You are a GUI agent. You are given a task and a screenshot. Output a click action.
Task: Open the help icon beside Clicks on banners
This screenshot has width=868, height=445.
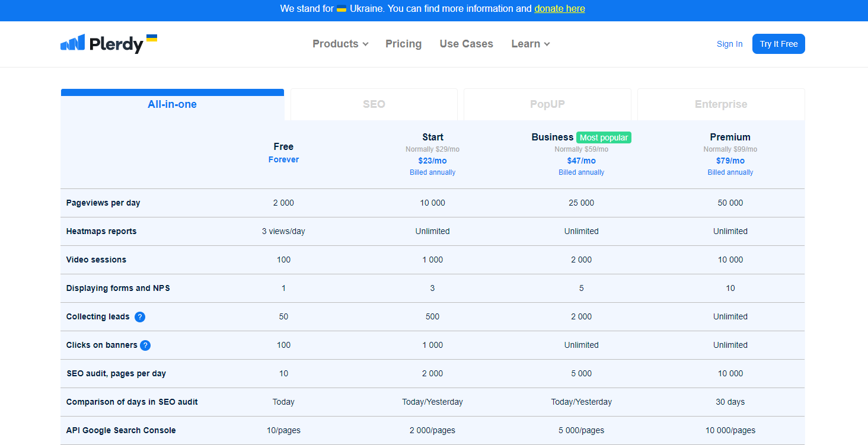coord(145,345)
